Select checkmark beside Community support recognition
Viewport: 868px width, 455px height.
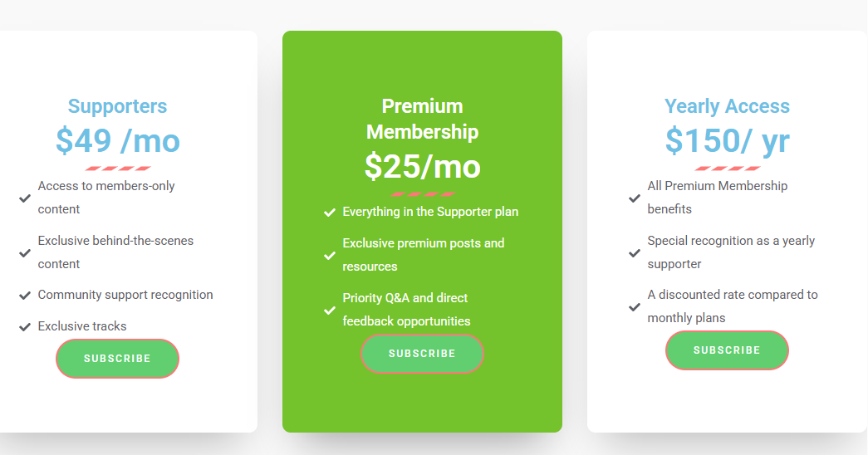click(x=25, y=296)
